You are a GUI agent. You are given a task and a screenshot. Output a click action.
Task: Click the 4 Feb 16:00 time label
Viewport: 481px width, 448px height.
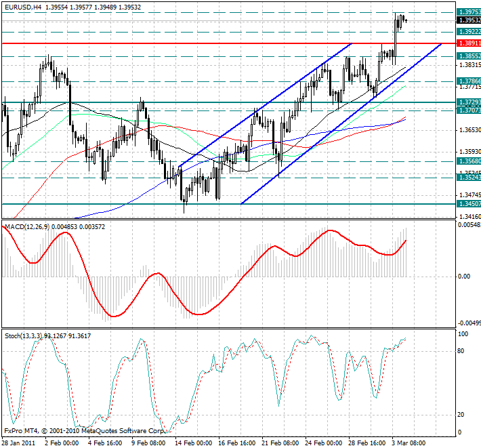coord(105,443)
